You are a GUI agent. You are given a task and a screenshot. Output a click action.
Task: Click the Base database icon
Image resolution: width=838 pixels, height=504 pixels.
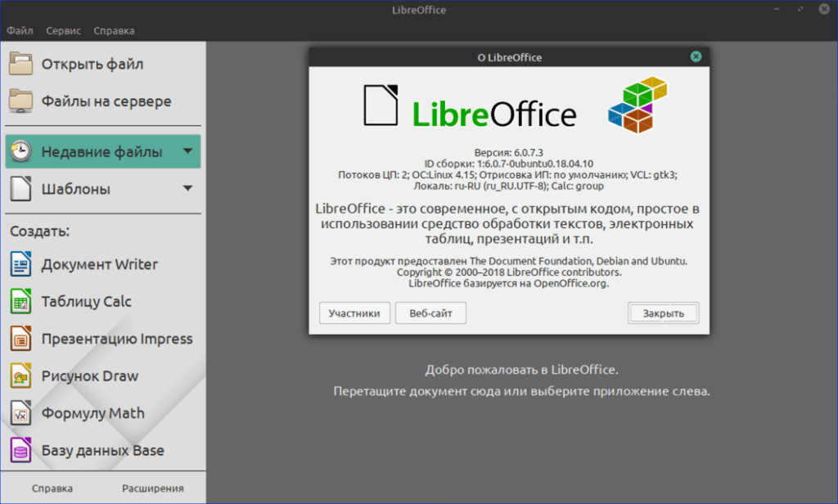coord(20,450)
